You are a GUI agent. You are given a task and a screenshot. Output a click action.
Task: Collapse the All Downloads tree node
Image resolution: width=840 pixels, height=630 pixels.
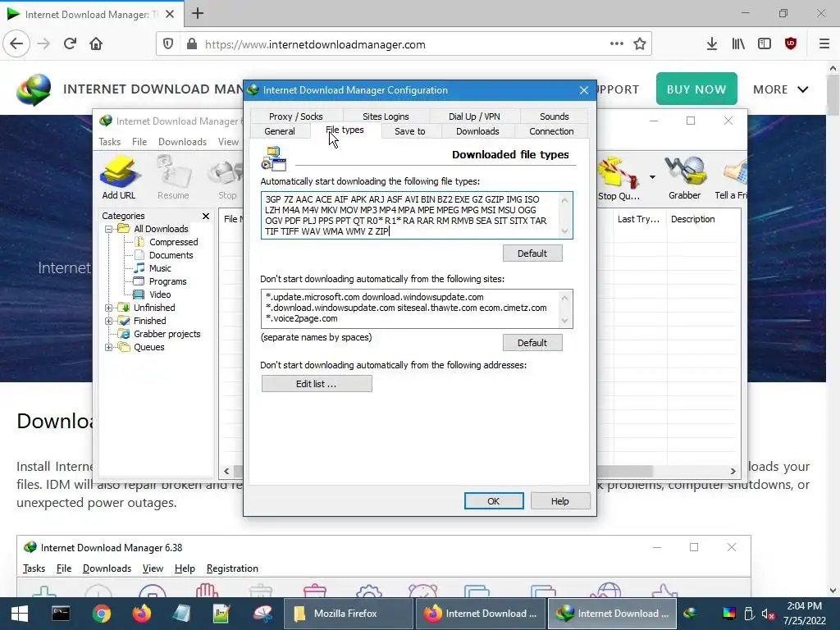pos(109,230)
